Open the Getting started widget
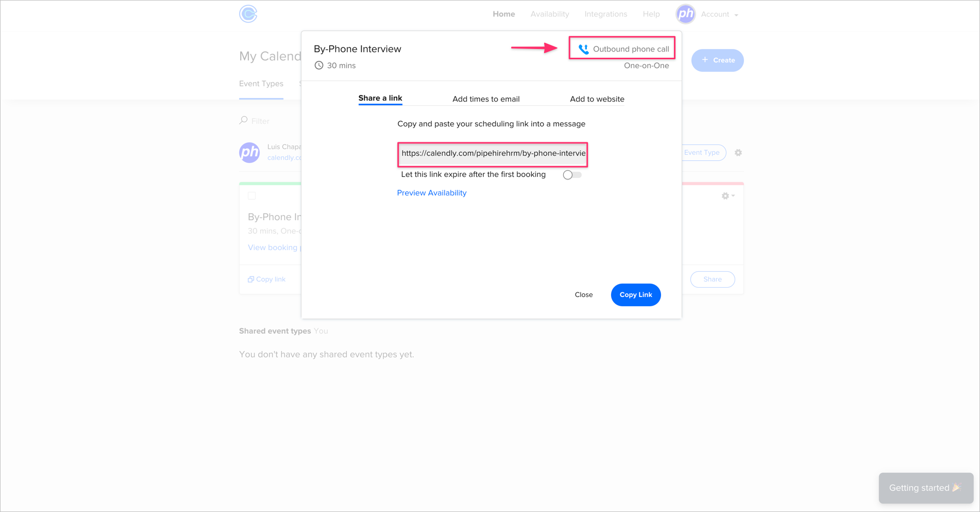 coord(926,488)
